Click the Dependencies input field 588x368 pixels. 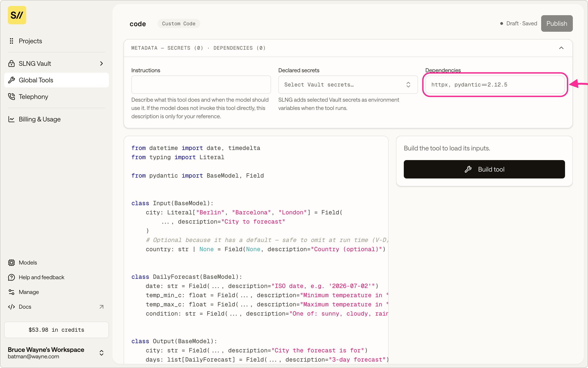(x=495, y=84)
